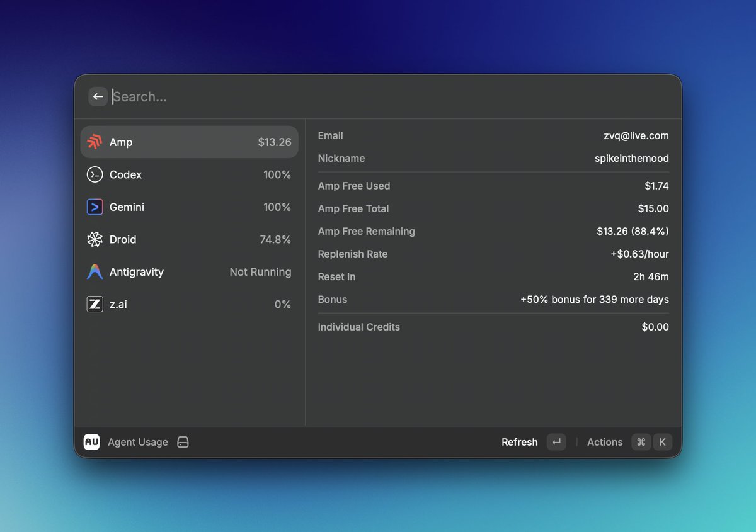Click the Bonus label
Screen dimensions: 756x532
click(x=333, y=299)
